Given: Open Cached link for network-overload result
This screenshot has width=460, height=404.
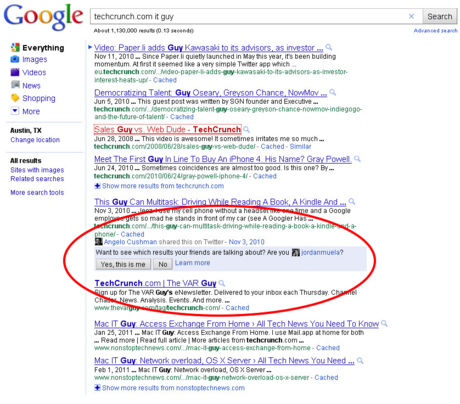Looking at the screenshot, I should coord(326,377).
